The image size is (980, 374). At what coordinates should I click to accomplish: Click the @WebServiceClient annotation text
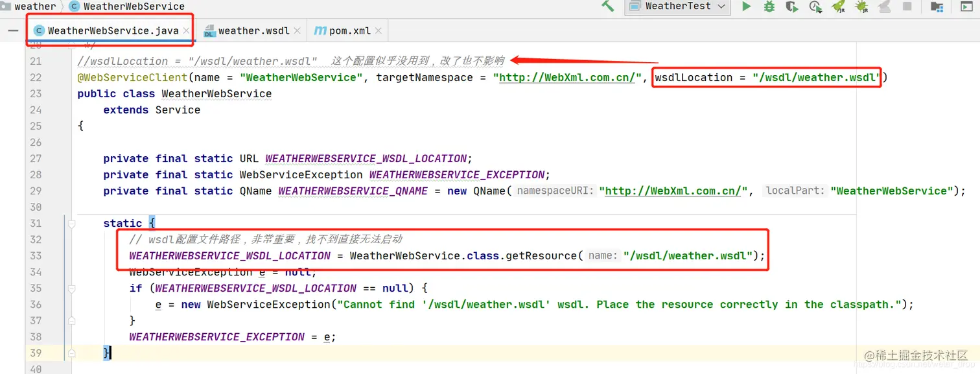pos(132,77)
